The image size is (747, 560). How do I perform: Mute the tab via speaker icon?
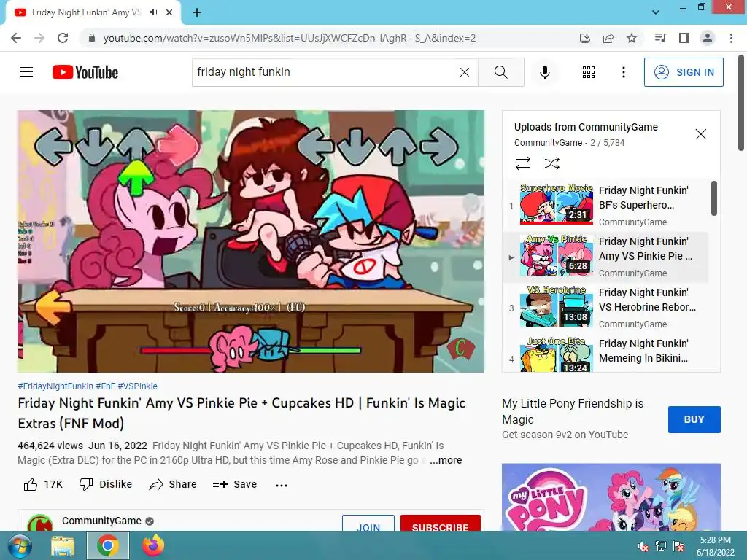pos(153,12)
